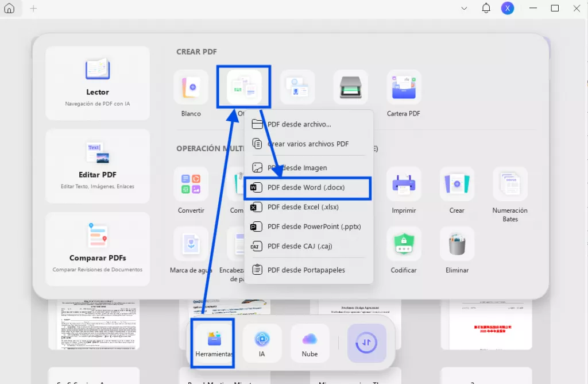Open the Codificar tool
Image resolution: width=588 pixels, height=384 pixels.
(404, 244)
